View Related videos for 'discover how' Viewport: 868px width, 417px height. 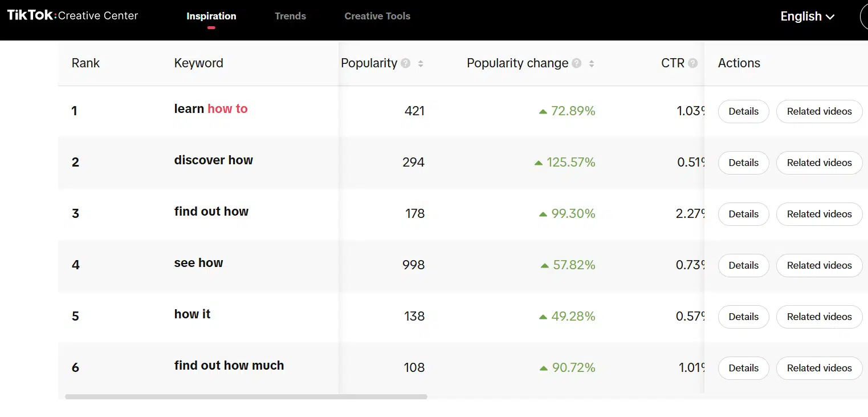click(x=819, y=163)
